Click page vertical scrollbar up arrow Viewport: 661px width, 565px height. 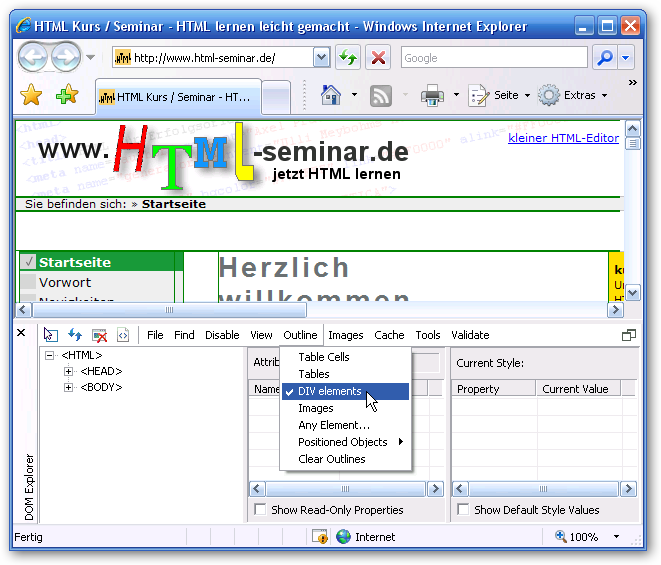click(x=633, y=129)
